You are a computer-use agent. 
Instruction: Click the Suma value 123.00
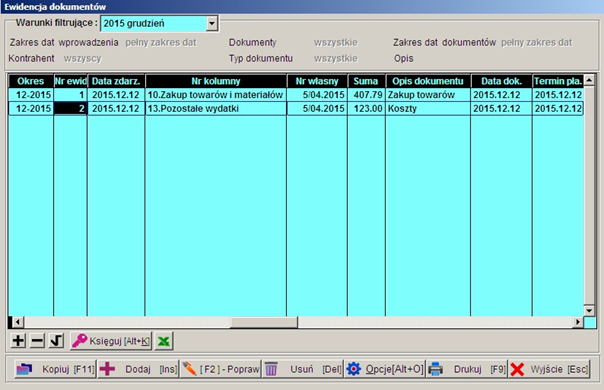click(366, 109)
